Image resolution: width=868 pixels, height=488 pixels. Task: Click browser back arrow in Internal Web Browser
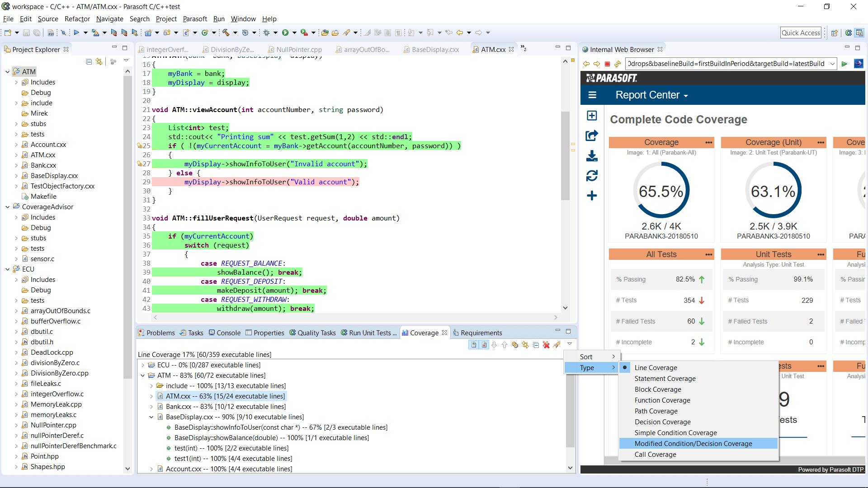point(586,64)
